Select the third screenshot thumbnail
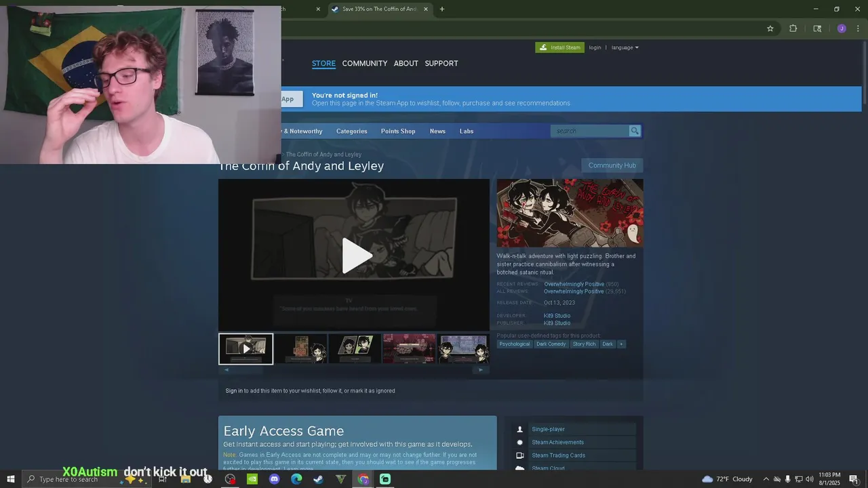This screenshot has height=488, width=868. pyautogui.click(x=355, y=349)
